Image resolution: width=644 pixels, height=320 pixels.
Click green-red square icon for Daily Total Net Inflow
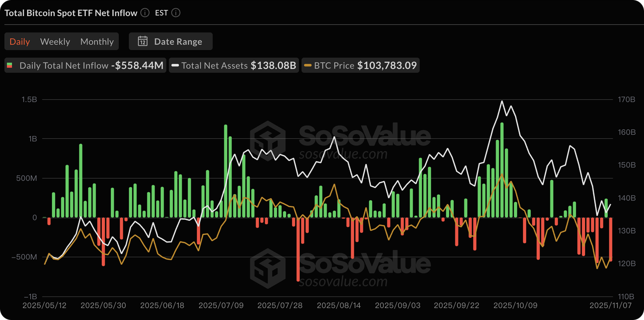(x=9, y=65)
